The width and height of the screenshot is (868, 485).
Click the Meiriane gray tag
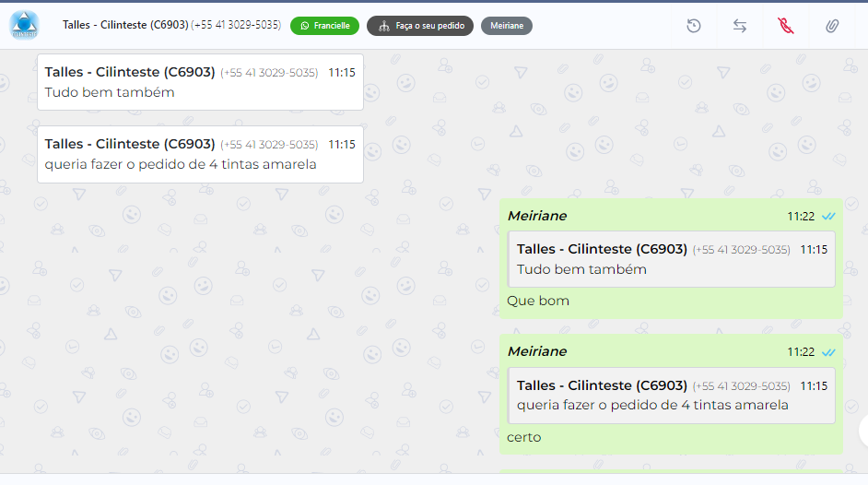pos(507,26)
